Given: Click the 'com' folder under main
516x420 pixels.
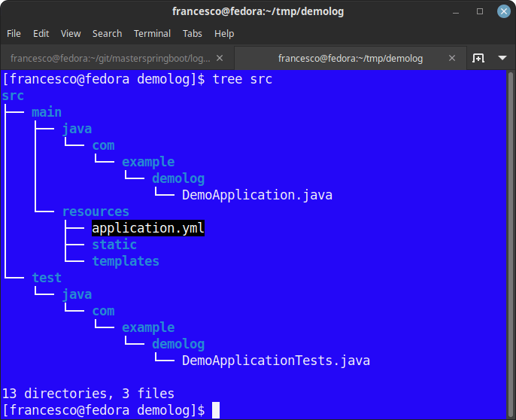Looking at the screenshot, I should [103, 145].
